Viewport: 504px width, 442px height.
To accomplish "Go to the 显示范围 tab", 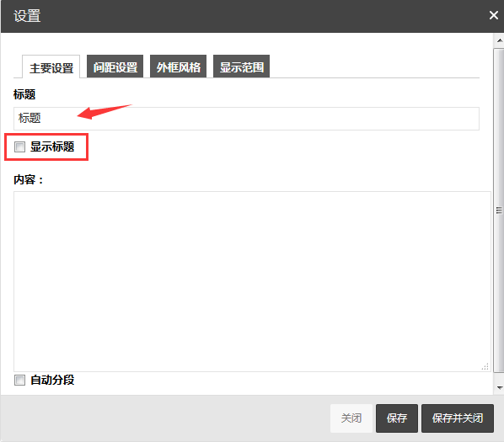I will click(x=241, y=67).
